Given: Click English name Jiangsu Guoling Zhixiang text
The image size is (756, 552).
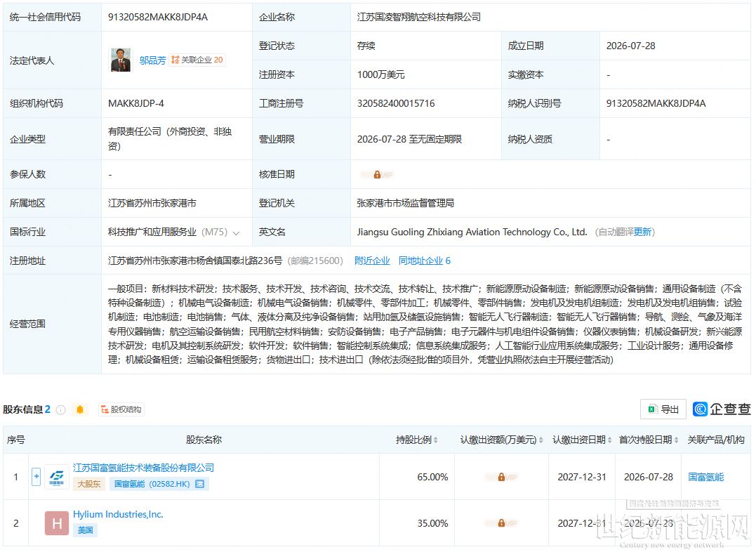Looking at the screenshot, I should pos(472,232).
